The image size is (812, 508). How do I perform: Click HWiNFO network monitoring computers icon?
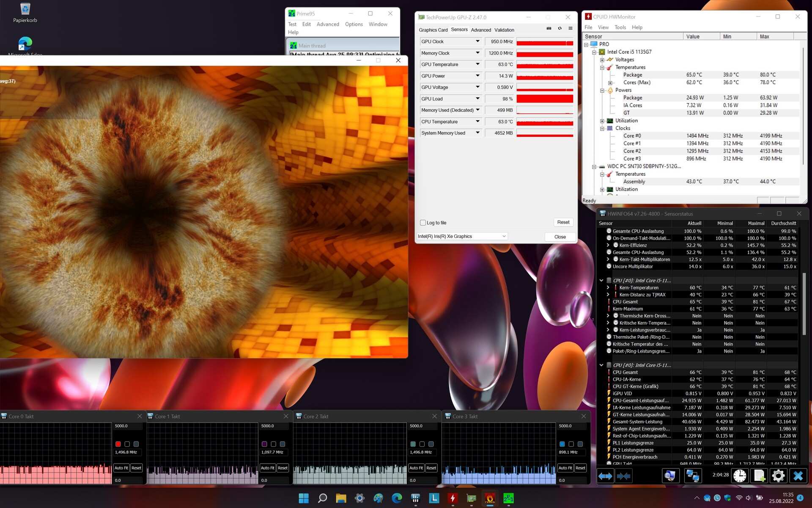coord(692,476)
